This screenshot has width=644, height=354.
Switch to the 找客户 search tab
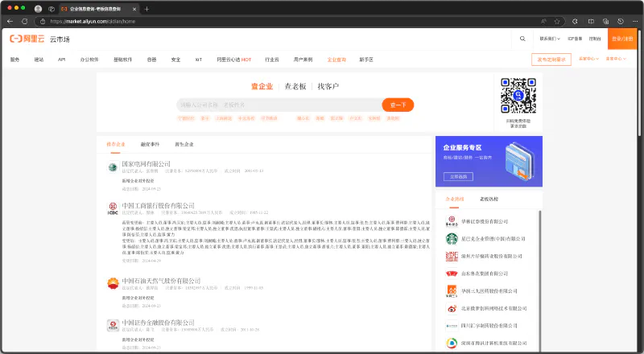tap(328, 86)
